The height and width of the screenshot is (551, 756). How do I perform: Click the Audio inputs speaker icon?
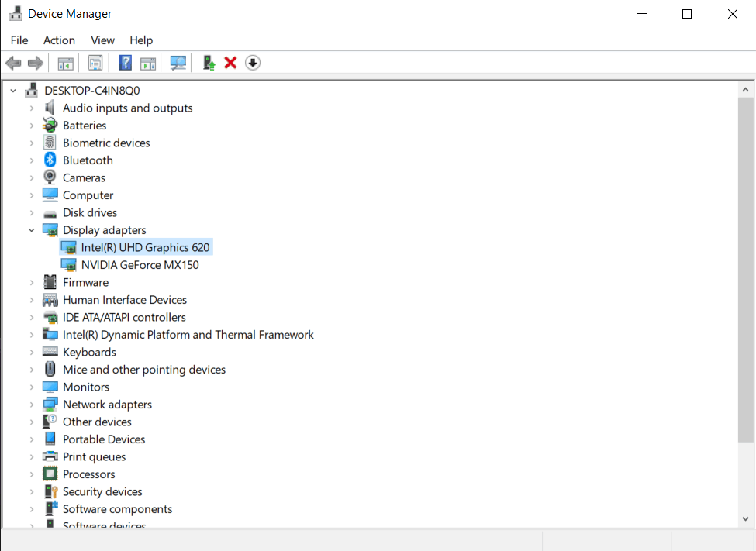coord(50,108)
